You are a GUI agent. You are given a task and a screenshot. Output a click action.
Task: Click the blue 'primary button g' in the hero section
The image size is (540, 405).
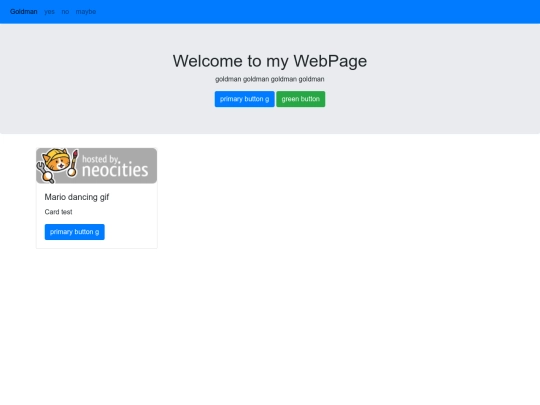[245, 99]
